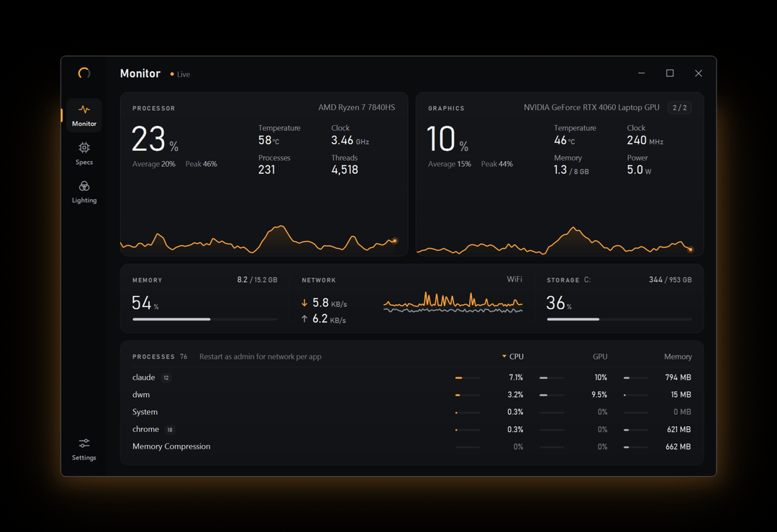Switch to the Specs page
This screenshot has width=777, height=532.
tap(84, 154)
